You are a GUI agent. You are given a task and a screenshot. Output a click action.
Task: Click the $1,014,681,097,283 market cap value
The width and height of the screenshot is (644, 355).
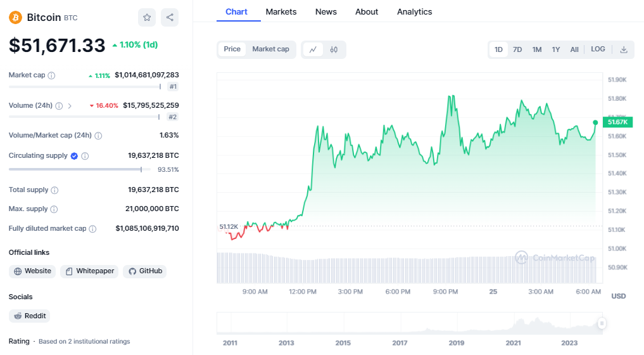click(147, 75)
